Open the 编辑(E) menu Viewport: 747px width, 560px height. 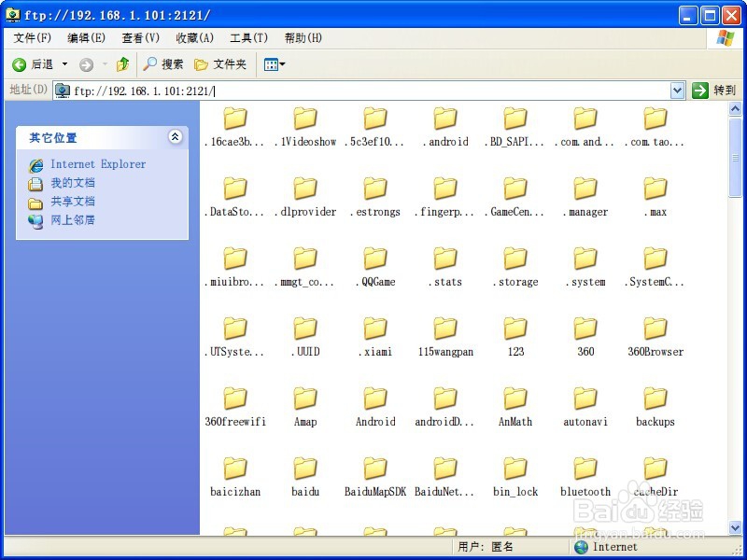[86, 37]
